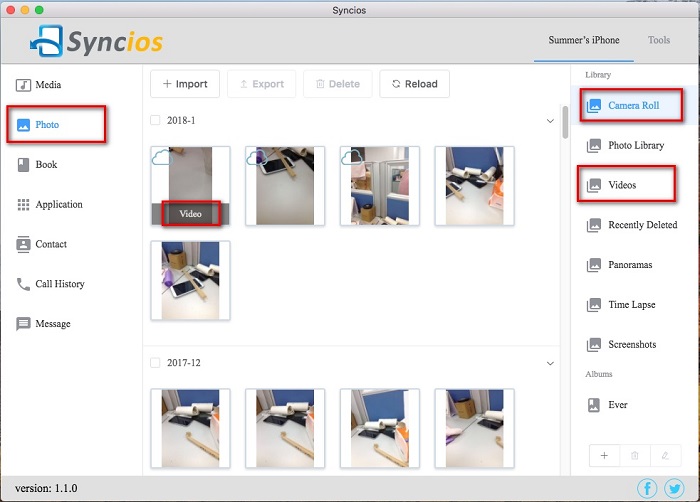Select the fifth 2018-1 photo with purple bottle
Screen dimensions: 700x502
pyautogui.click(x=190, y=280)
